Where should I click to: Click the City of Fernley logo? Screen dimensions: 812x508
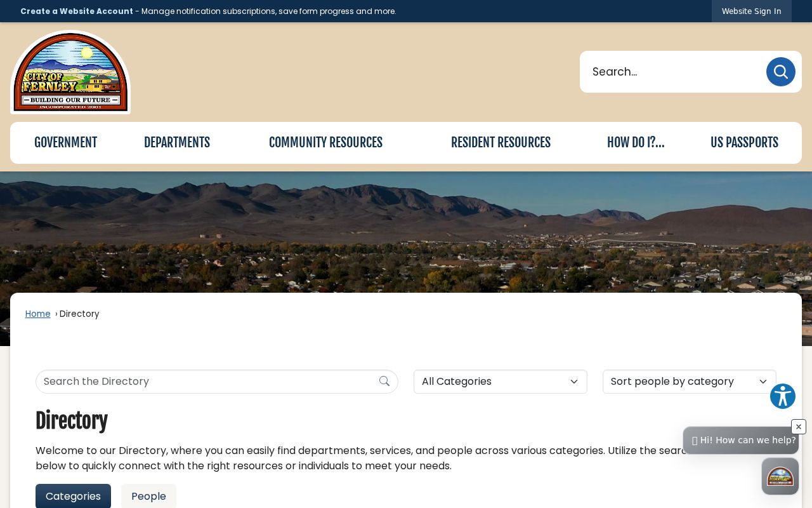[70, 72]
